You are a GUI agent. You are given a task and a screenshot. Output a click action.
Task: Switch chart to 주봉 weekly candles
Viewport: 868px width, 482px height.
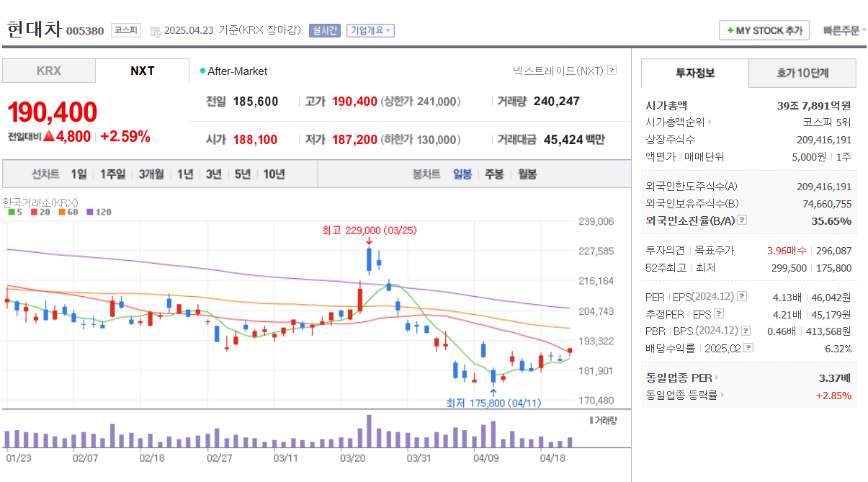pyautogui.click(x=493, y=174)
